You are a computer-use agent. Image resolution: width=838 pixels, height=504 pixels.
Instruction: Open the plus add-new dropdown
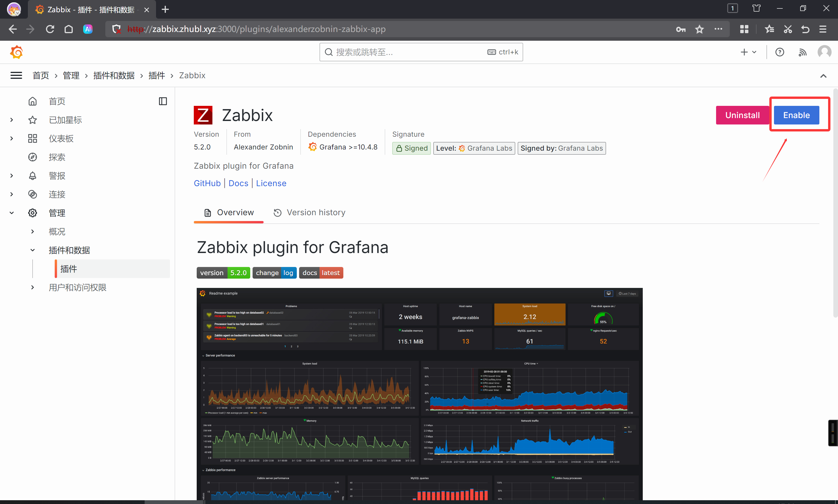point(748,52)
